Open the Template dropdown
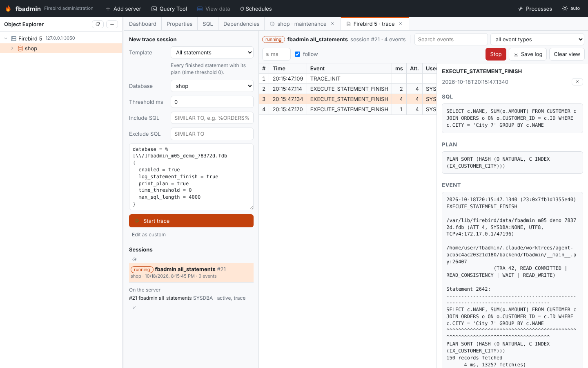 pyautogui.click(x=212, y=52)
